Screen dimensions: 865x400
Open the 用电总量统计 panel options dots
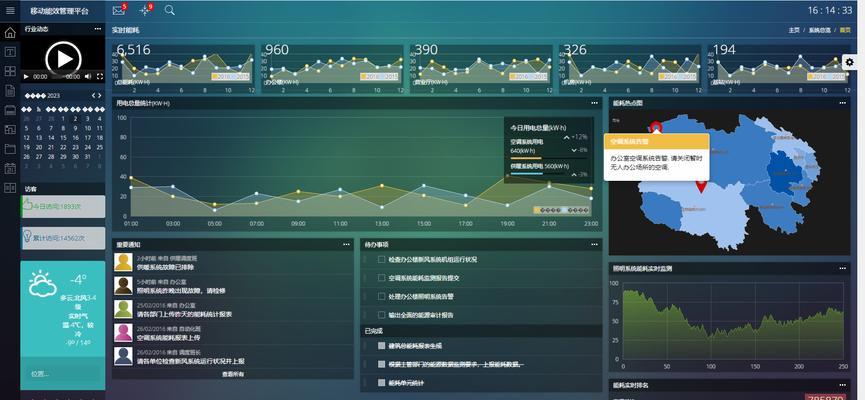(594, 103)
